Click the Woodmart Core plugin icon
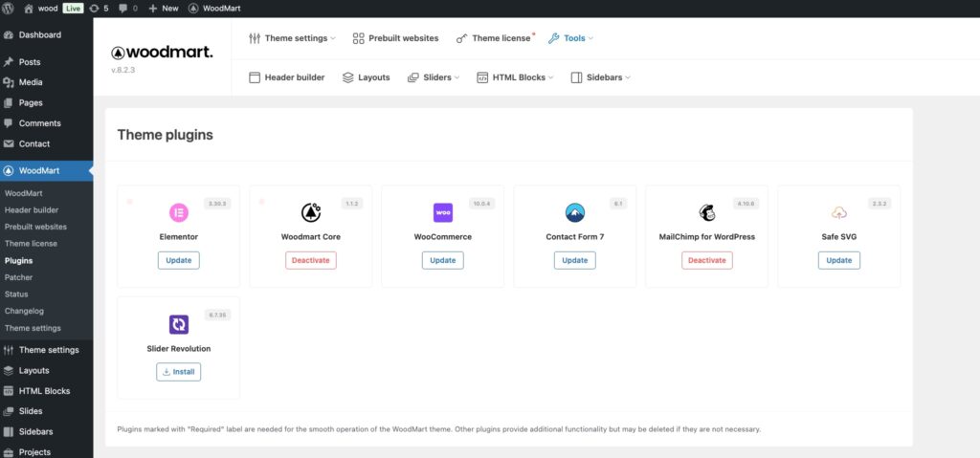Viewport: 980px width, 458px height. (311, 212)
